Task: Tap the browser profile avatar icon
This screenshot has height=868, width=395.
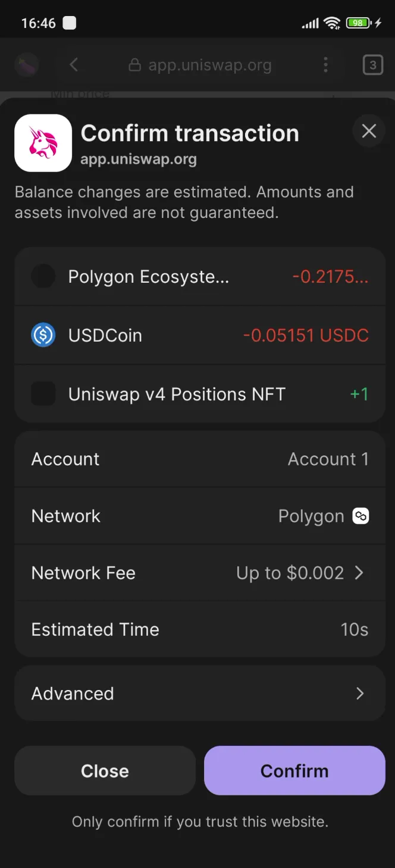Action: (x=26, y=65)
